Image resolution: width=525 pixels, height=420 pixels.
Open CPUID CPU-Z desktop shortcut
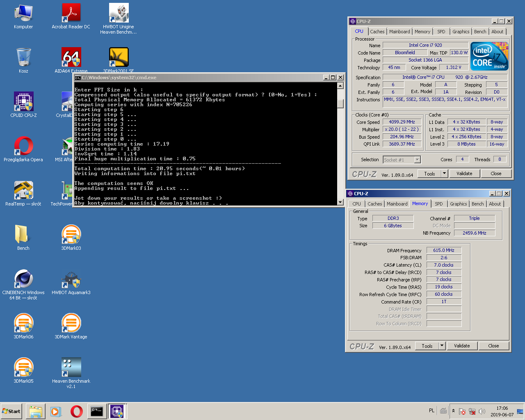point(23,105)
